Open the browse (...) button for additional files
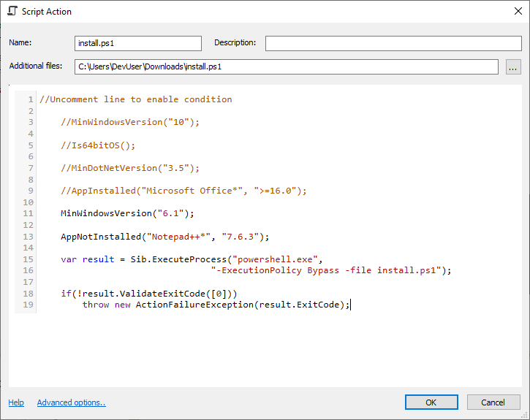 (513, 66)
